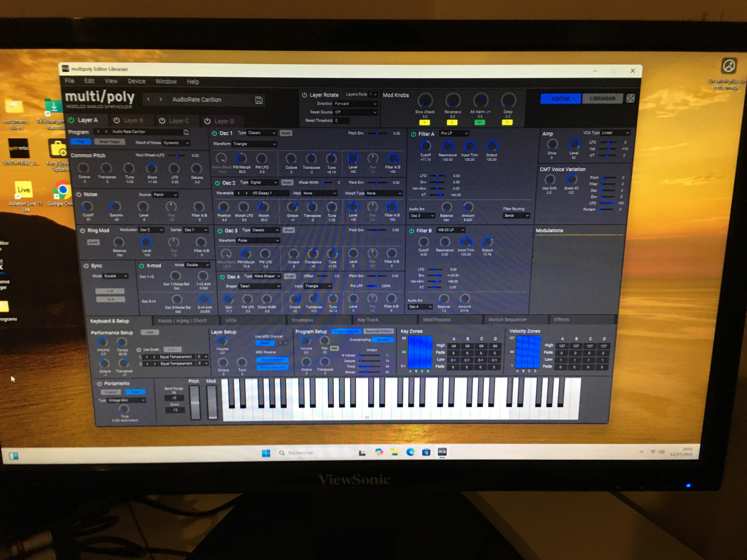Enable the Portamento power button
Viewport: 747px width, 560px height.
click(x=100, y=384)
